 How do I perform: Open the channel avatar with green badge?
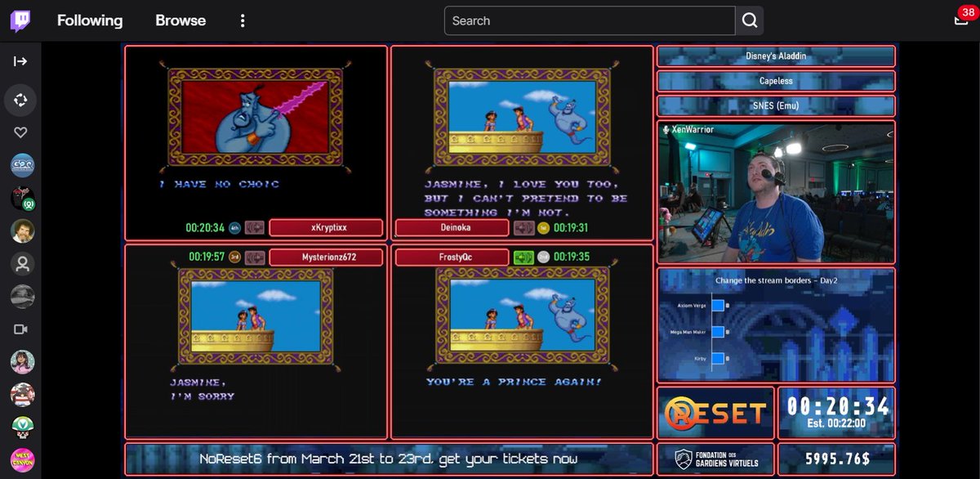click(22, 199)
